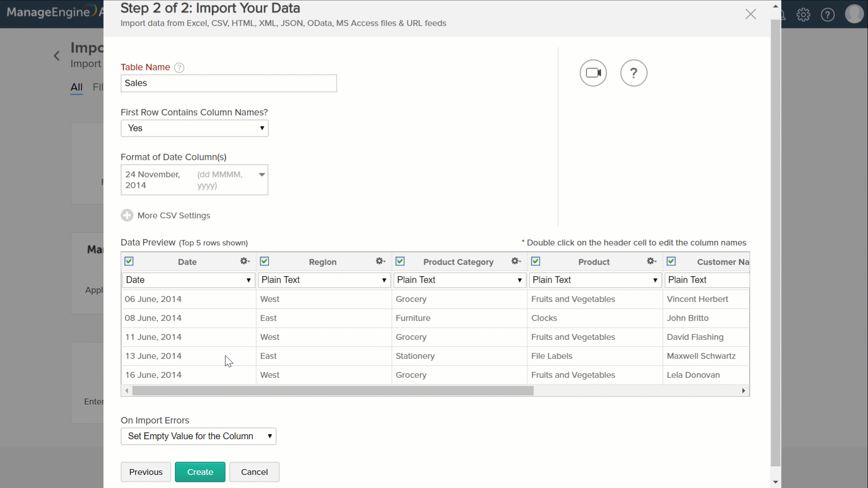Open Date column settings gear
This screenshot has height=488, width=868.
pos(245,261)
